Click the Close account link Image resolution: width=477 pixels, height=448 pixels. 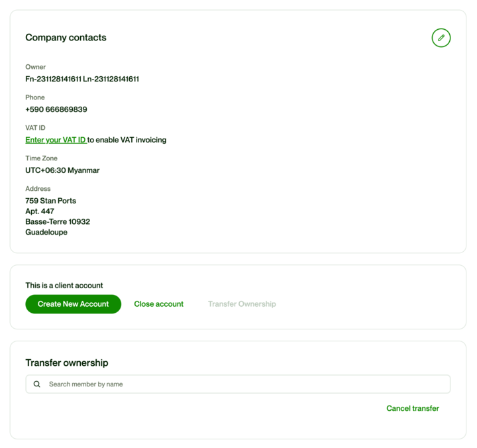tap(158, 304)
